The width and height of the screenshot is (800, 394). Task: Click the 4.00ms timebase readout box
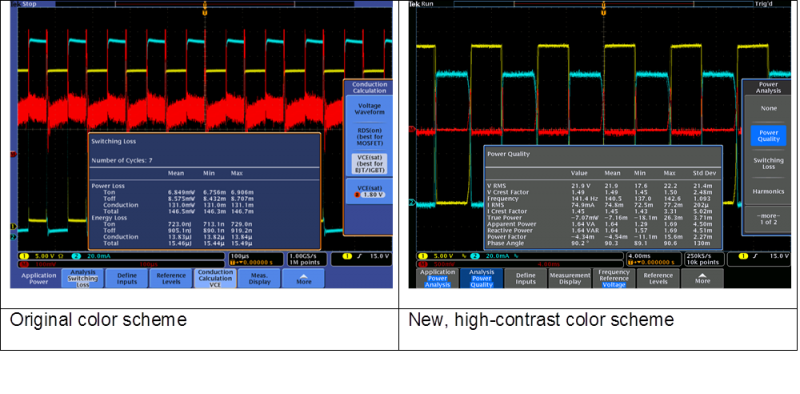point(653,259)
